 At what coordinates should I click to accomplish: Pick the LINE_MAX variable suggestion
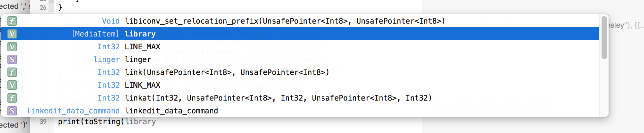[x=299, y=47]
